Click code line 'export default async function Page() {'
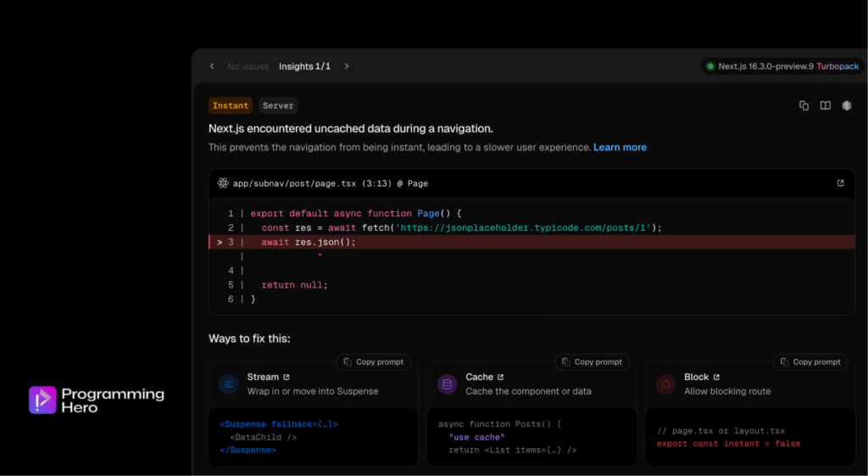This screenshot has height=476, width=868. (x=356, y=213)
